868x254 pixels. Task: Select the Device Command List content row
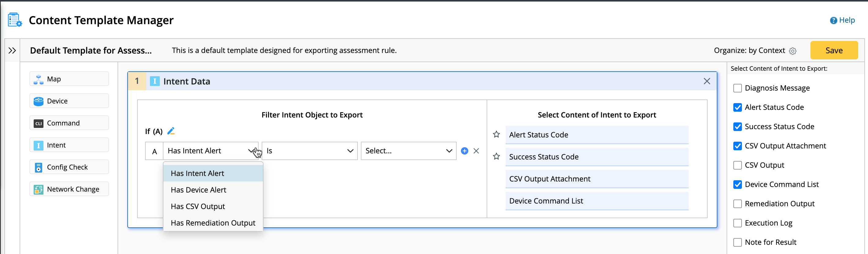[x=597, y=201]
